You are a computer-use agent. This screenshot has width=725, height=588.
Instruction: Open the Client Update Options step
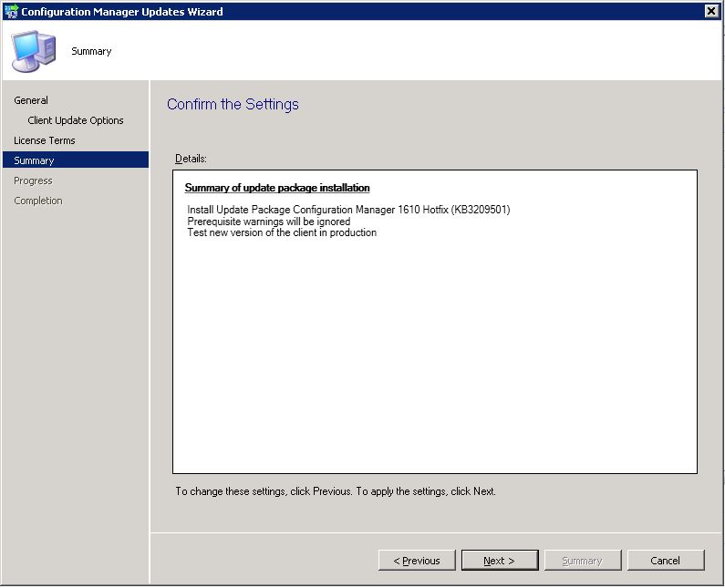pyautogui.click(x=76, y=120)
